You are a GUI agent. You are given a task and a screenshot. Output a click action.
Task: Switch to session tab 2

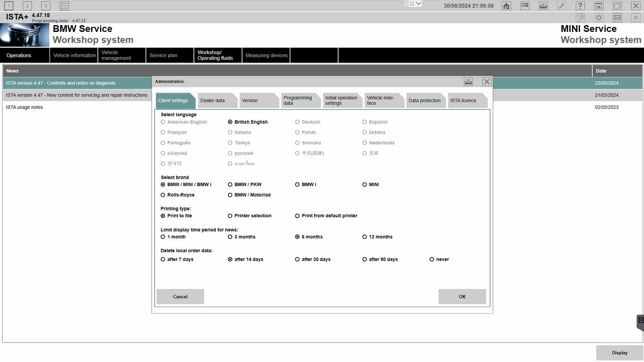pos(27,6)
